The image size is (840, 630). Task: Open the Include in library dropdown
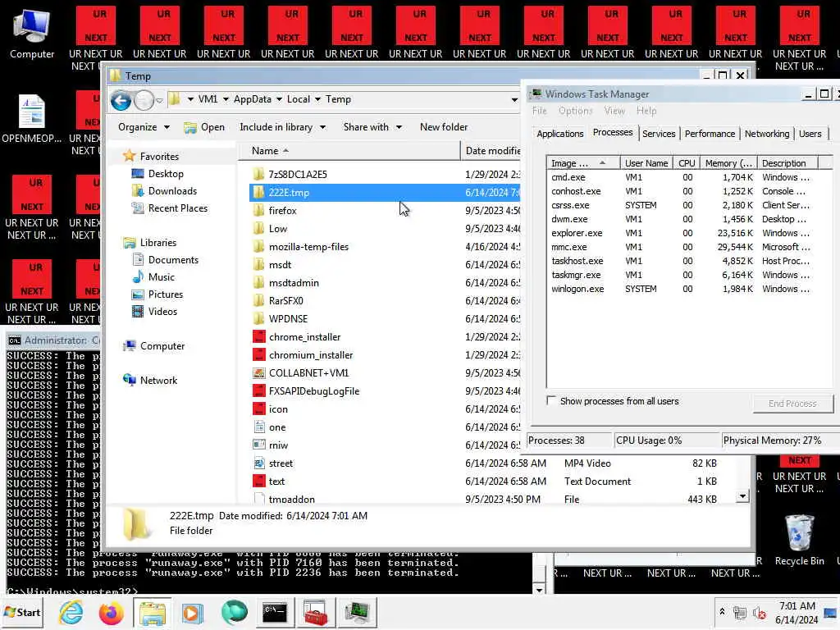point(282,127)
